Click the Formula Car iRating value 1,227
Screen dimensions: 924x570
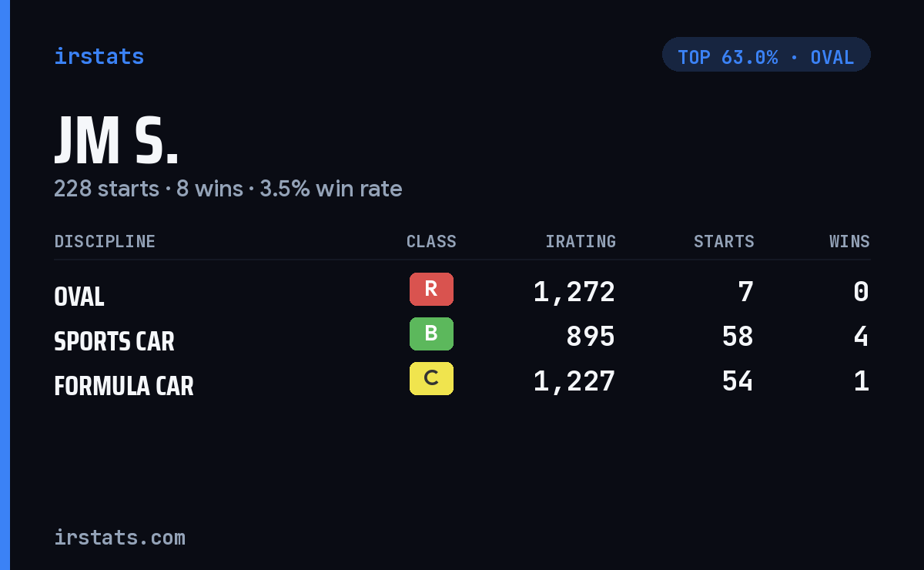pyautogui.click(x=574, y=381)
